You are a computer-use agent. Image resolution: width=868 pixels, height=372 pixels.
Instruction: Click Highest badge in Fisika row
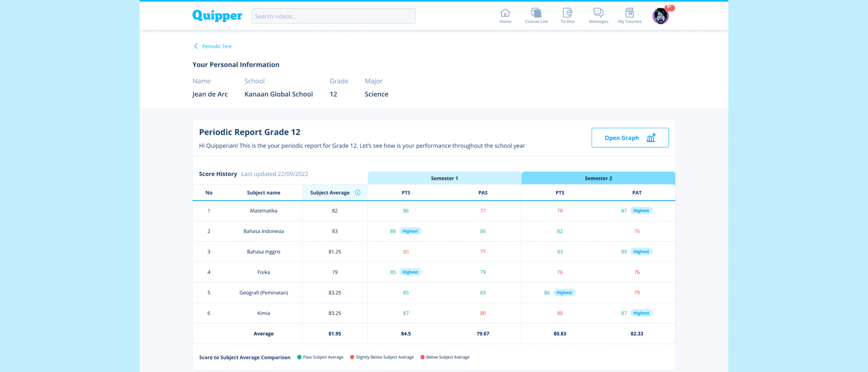(x=410, y=272)
